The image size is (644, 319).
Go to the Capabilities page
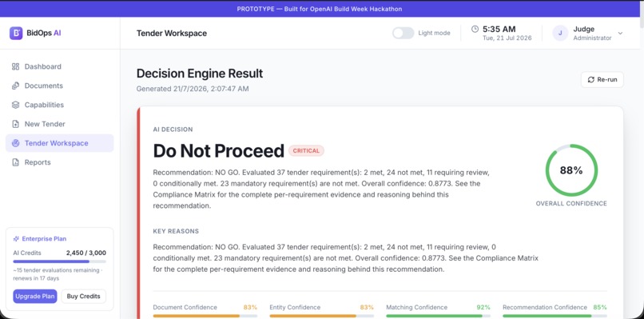[x=60, y=105]
